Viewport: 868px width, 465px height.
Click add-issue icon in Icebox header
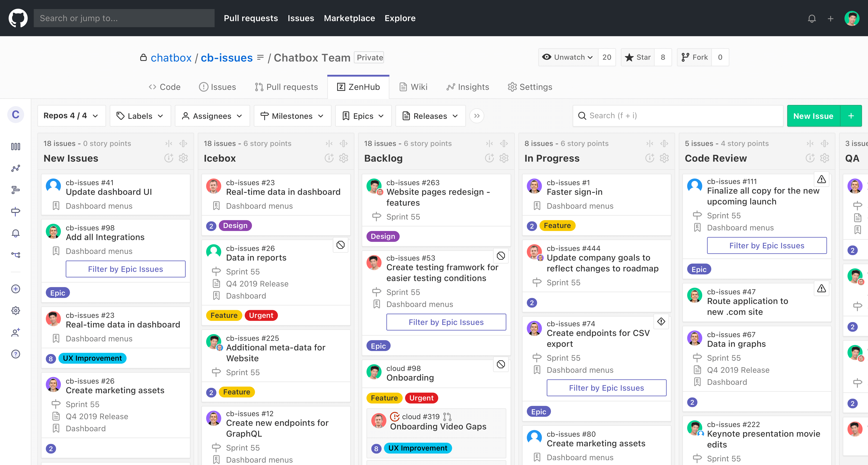click(329, 158)
